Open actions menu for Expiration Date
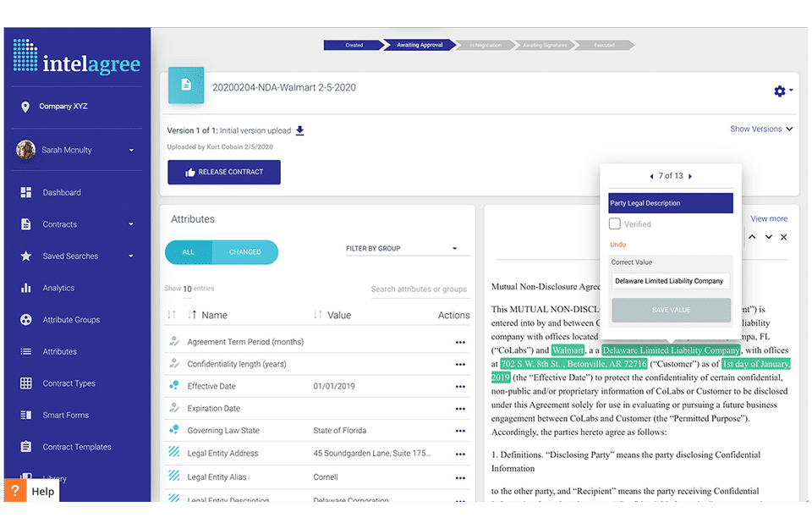This screenshot has height=529, width=812. click(460, 409)
